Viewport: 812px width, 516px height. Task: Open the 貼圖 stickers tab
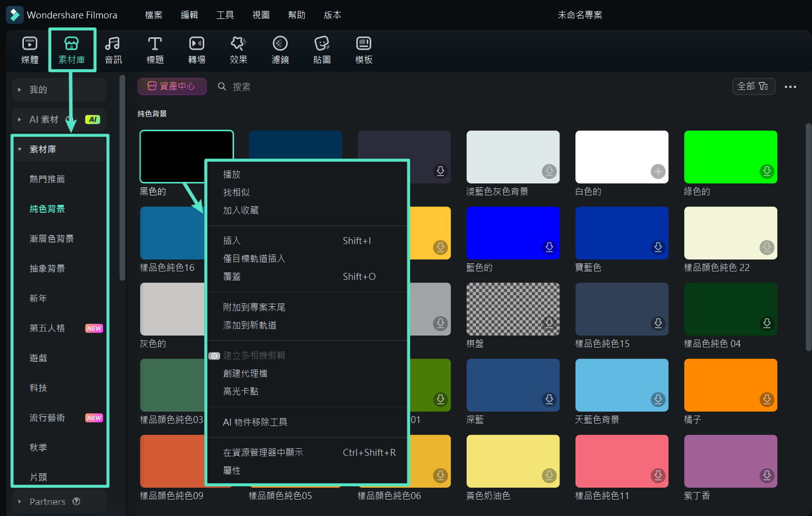click(x=322, y=50)
